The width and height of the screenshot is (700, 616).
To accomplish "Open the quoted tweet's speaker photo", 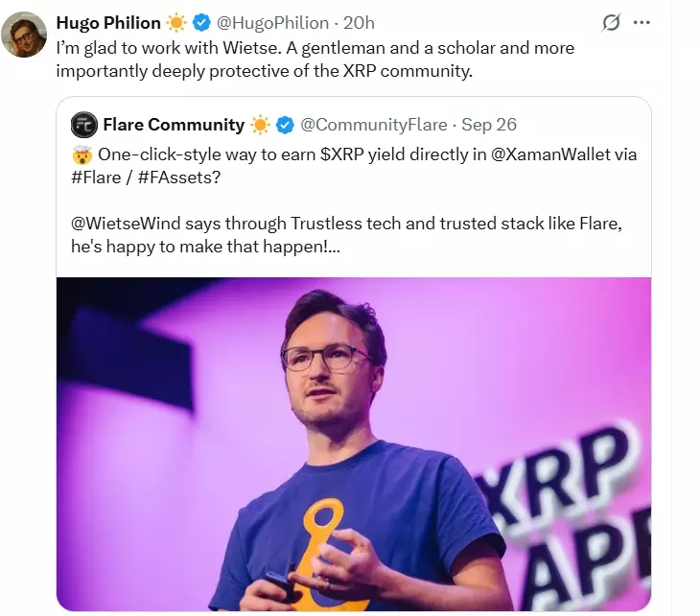I will point(354,444).
